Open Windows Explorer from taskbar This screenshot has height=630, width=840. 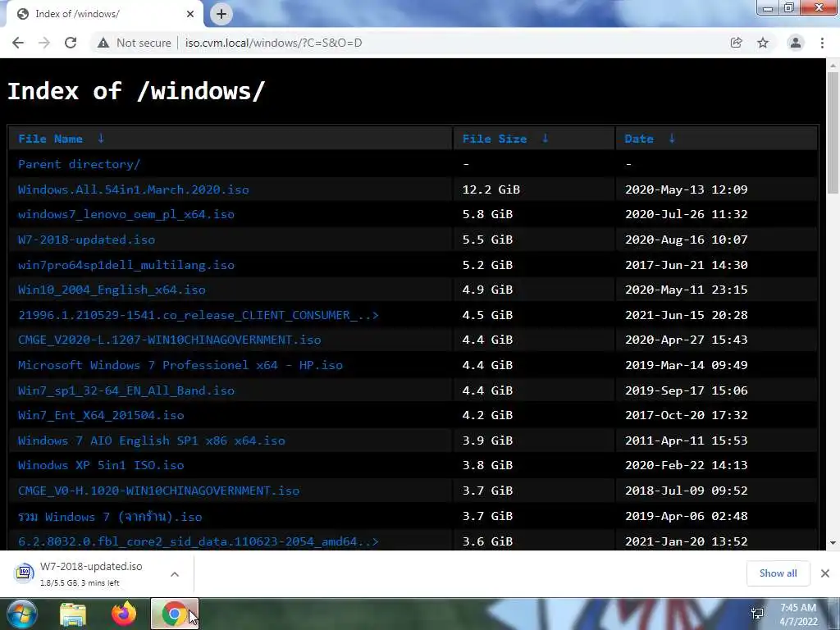pos(73,614)
